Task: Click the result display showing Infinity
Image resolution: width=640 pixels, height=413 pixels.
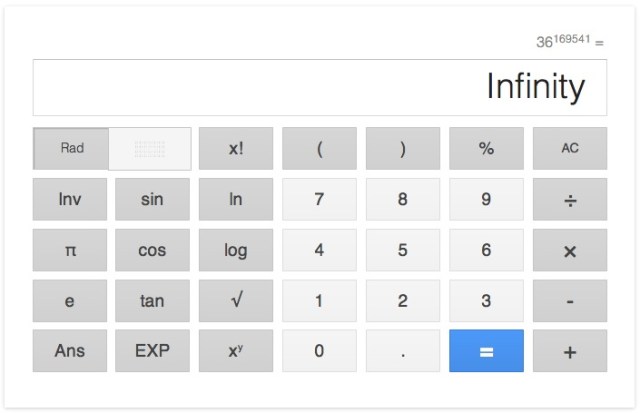Action: 319,87
